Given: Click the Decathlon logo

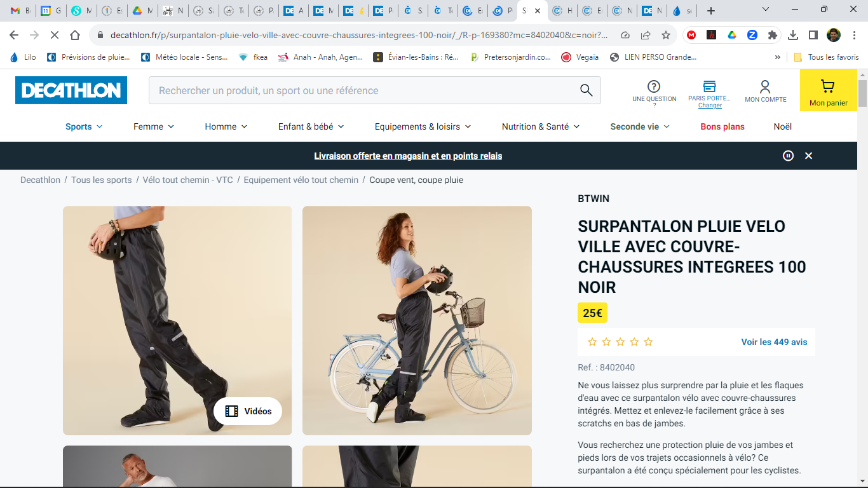Looking at the screenshot, I should click(x=71, y=90).
